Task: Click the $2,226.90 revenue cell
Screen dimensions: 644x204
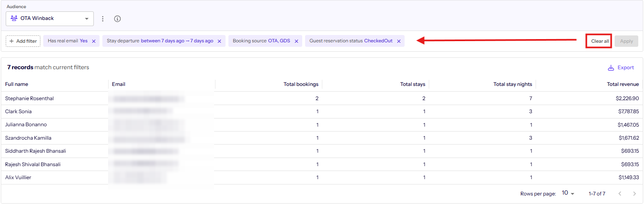Action: point(627,99)
